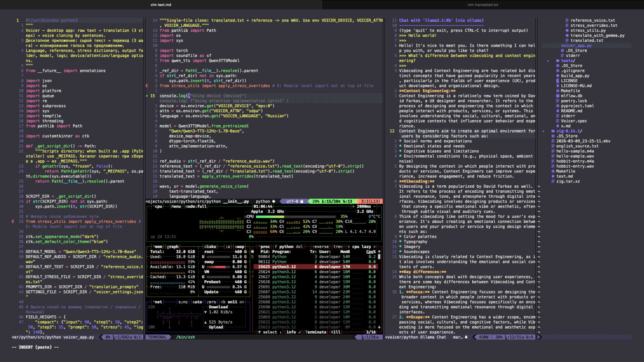
Task: Toggle the reverse sorting option in proc
Action: pos(320,247)
